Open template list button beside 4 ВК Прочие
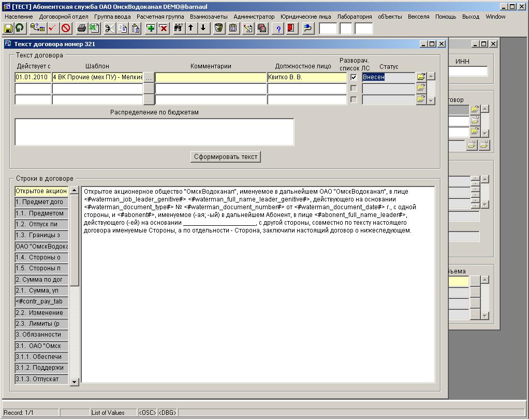Screen dimensions: 529x420 pos(149,77)
